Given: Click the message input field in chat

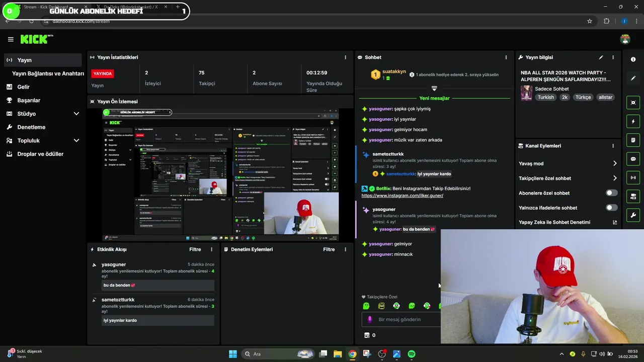Looking at the screenshot, I should [x=401, y=319].
